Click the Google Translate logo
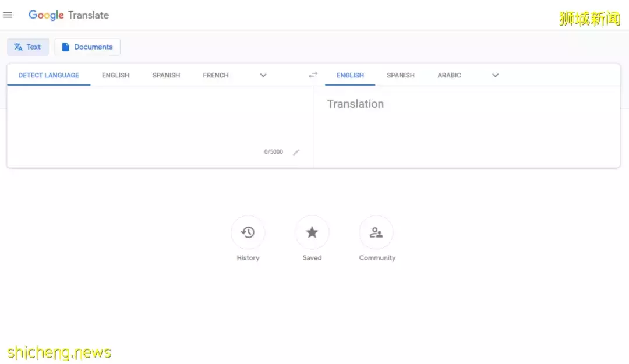This screenshot has width=629, height=364. coord(69,15)
